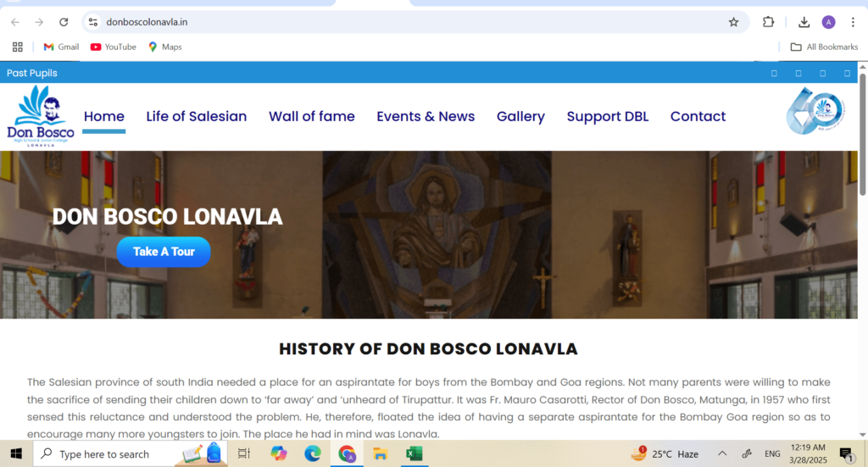
Task: Click the Don Bosco Lonavla logo
Action: click(40, 116)
